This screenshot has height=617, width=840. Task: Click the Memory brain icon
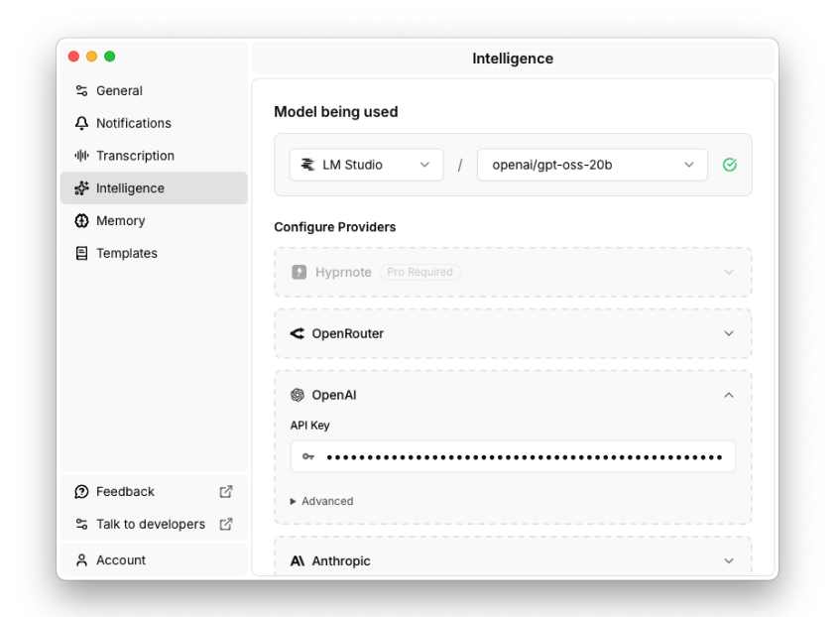[81, 221]
